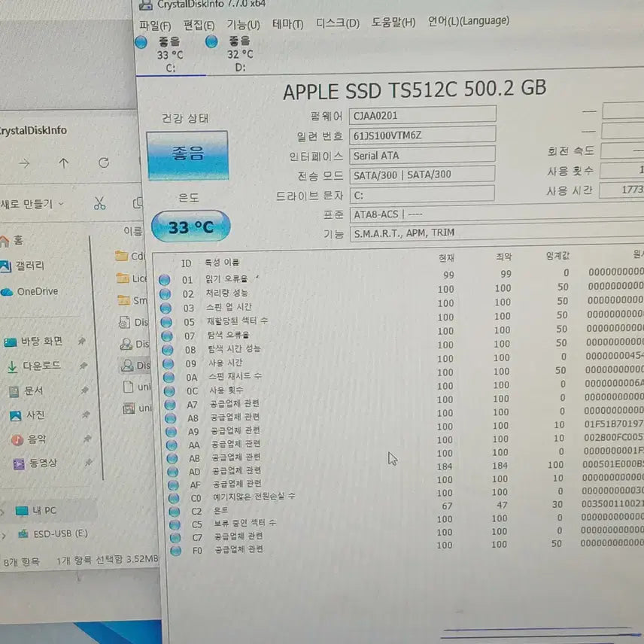Viewport: 644px width, 644px height.
Task: Select 내 PC in Explorer sidebar
Action: click(x=36, y=511)
